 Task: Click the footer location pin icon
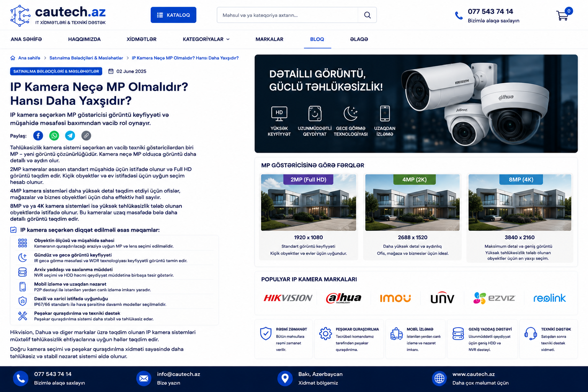coord(285,379)
